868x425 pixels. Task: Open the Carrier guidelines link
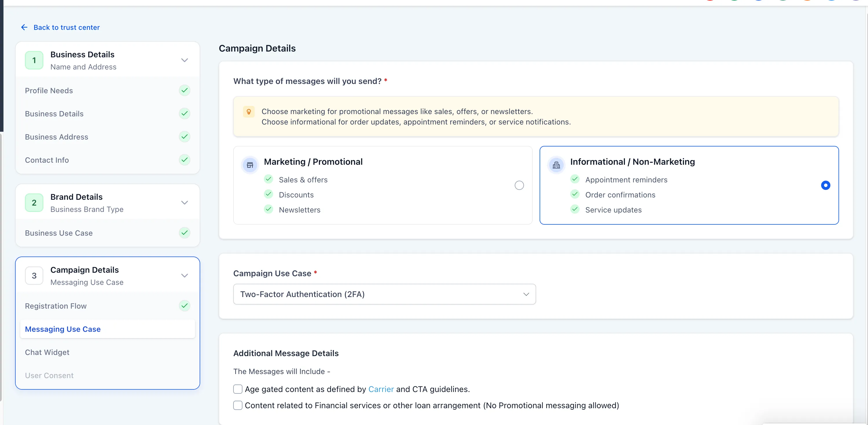click(x=381, y=389)
